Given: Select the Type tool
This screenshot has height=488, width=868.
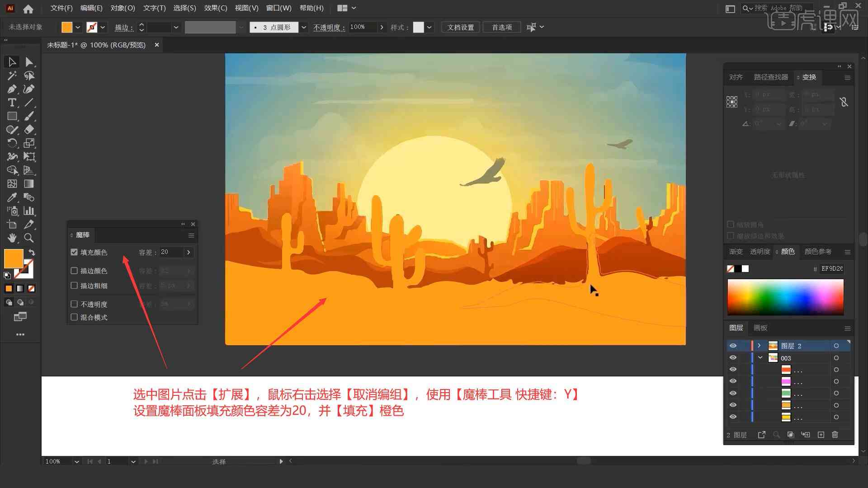Looking at the screenshot, I should [11, 103].
